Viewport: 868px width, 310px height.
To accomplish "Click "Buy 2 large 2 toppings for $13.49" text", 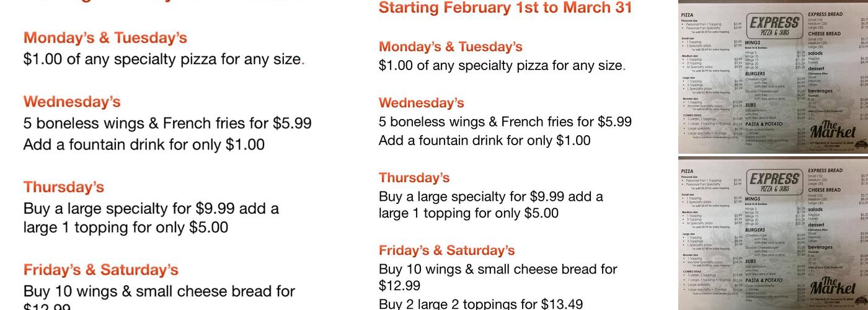I will click(480, 304).
